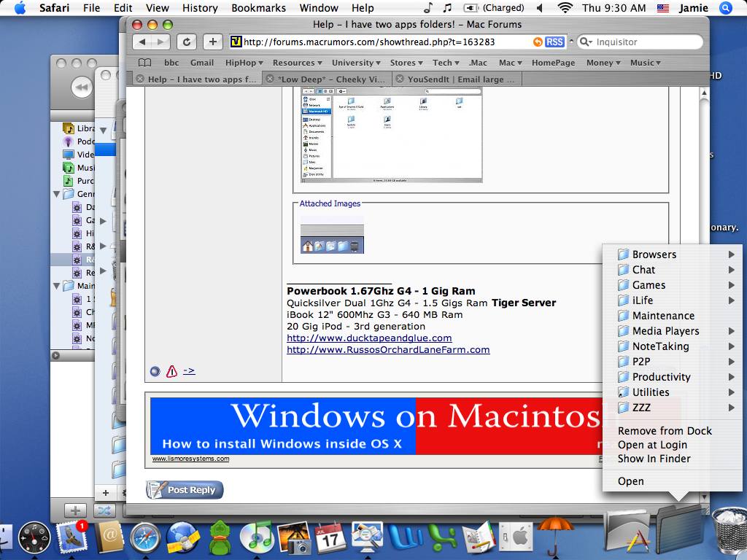
Task: Open the Media Players submenu
Action: point(672,331)
